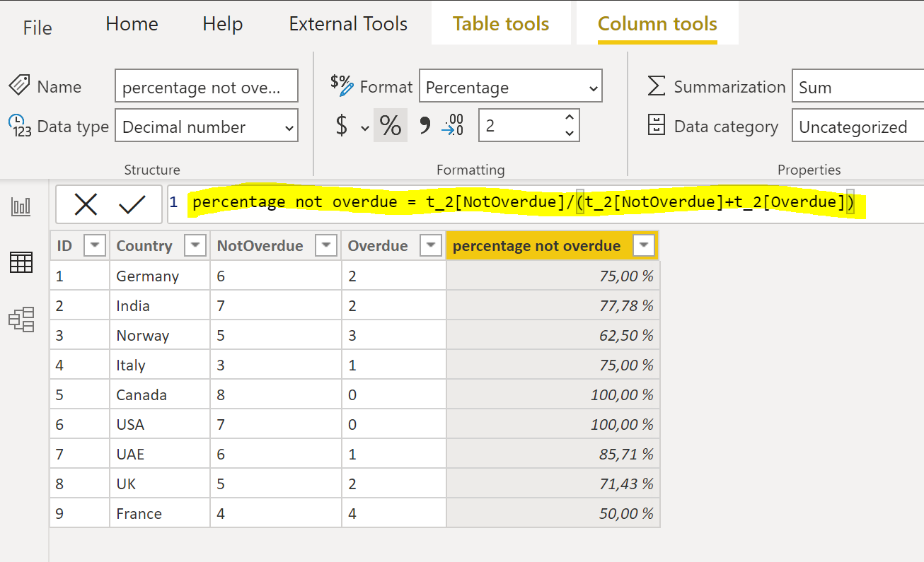Open the Summarization dropdown showing Sum
The width and height of the screenshot is (924, 562).
(x=857, y=87)
